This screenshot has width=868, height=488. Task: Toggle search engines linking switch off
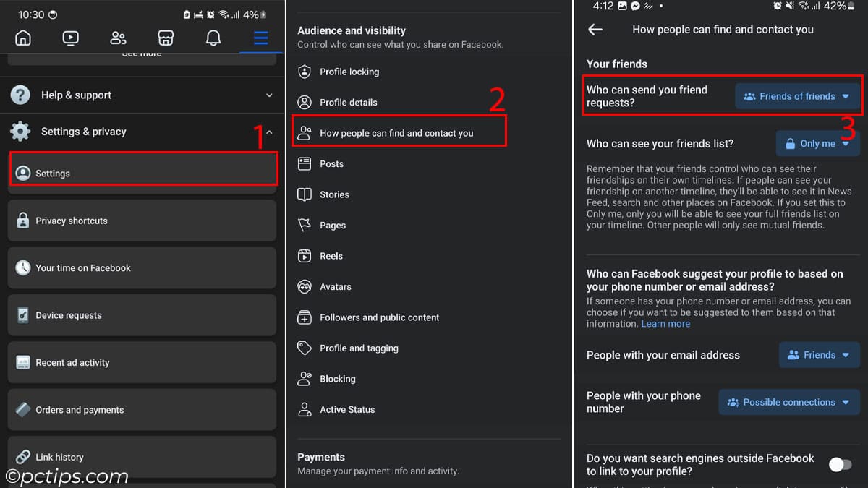[840, 464]
